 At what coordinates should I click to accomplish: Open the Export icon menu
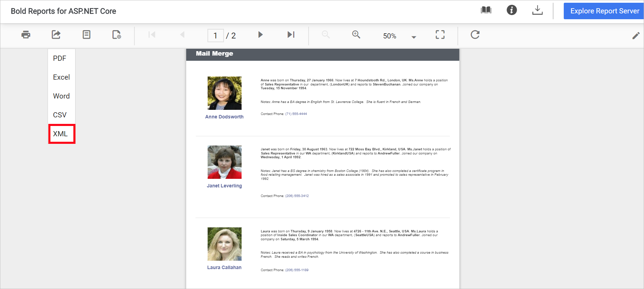[56, 35]
